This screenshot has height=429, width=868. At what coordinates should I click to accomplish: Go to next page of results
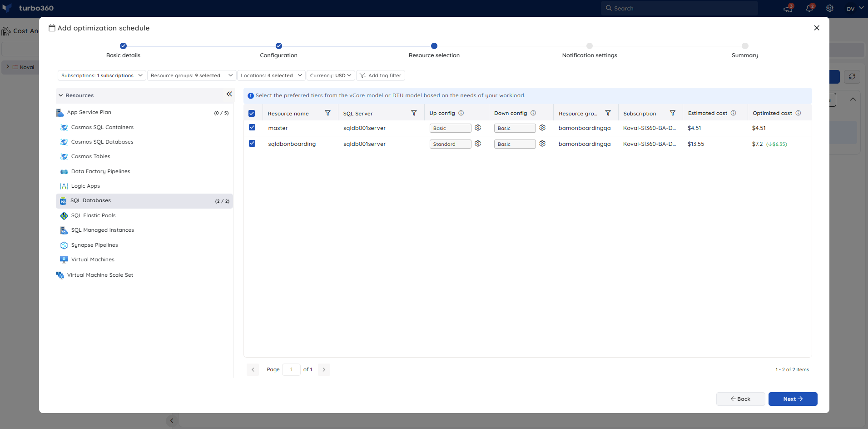pos(324,369)
